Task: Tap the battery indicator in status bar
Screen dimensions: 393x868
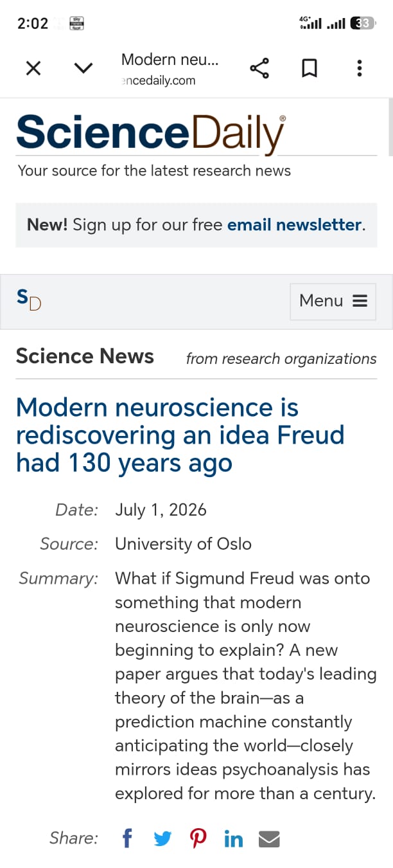Action: (362, 24)
